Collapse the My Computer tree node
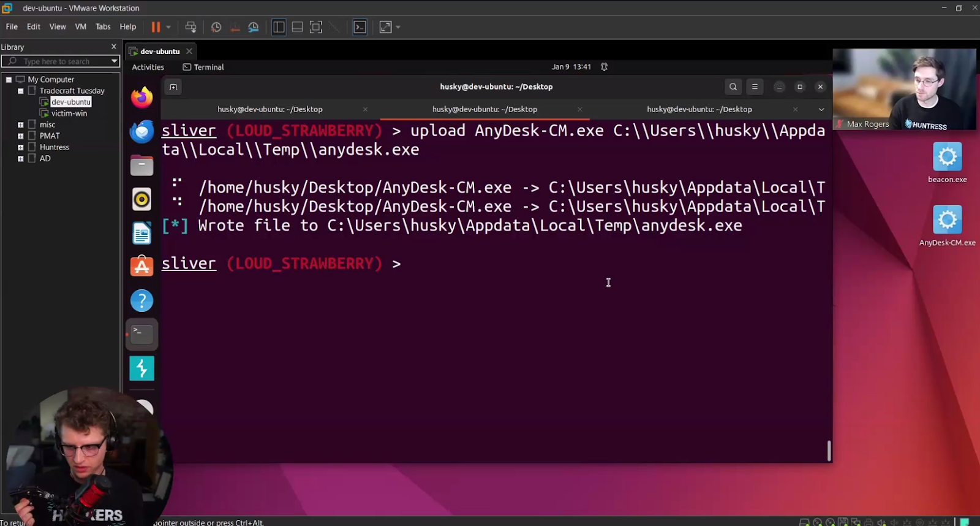 click(x=9, y=80)
